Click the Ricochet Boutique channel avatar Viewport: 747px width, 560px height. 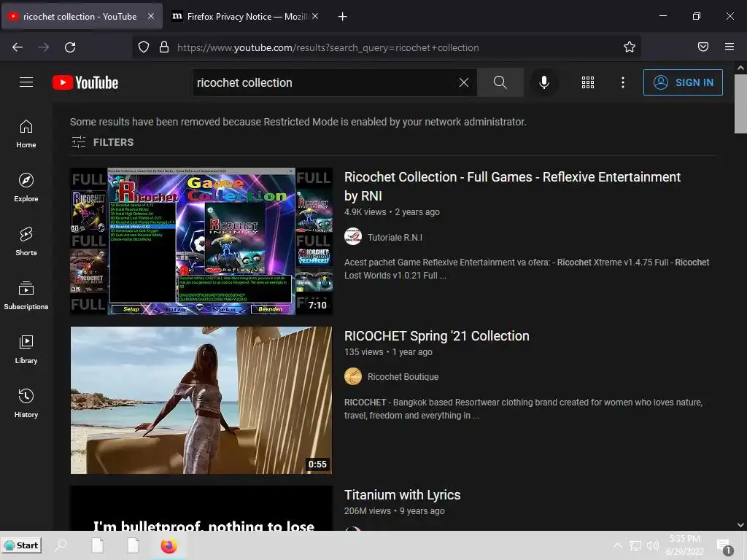(x=353, y=376)
